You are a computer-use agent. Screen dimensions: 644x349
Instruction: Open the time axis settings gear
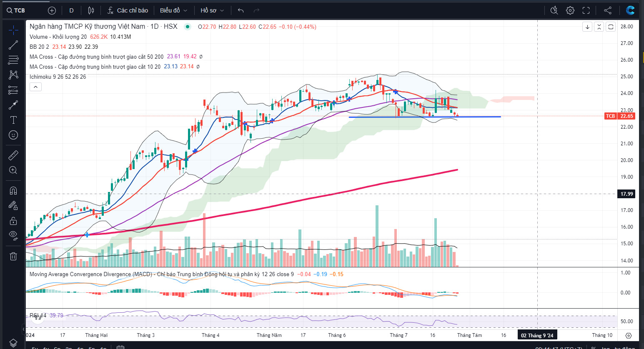[x=629, y=335]
